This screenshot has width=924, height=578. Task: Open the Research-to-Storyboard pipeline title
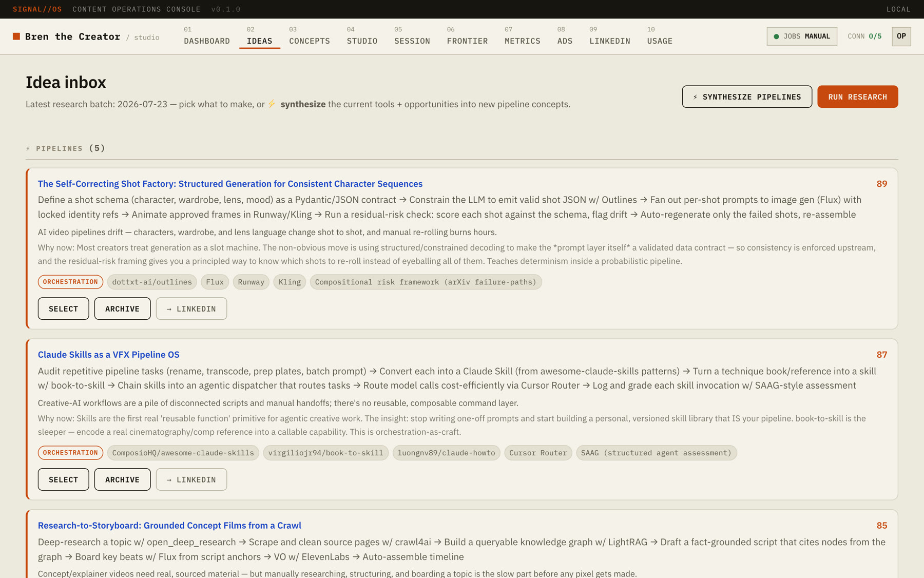[x=169, y=526]
